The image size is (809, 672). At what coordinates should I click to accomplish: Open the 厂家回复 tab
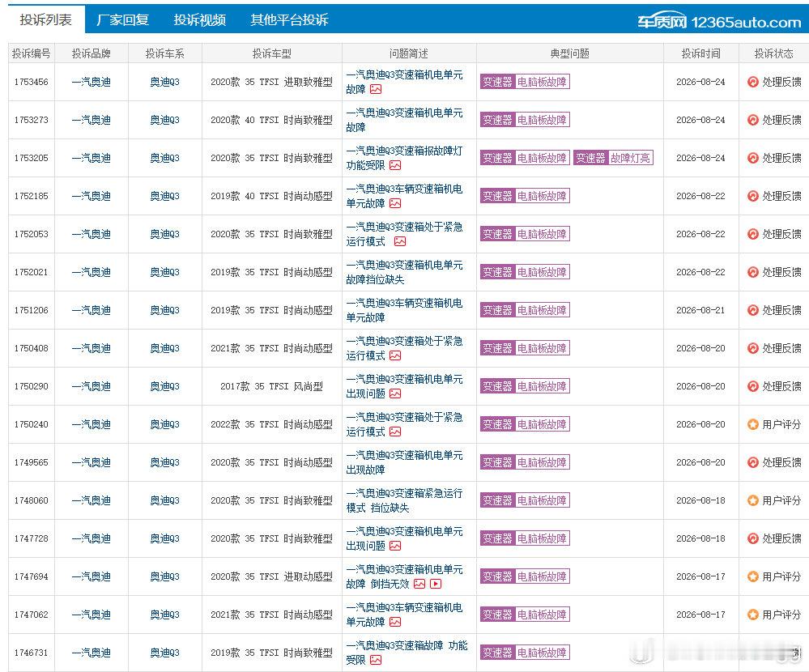123,20
